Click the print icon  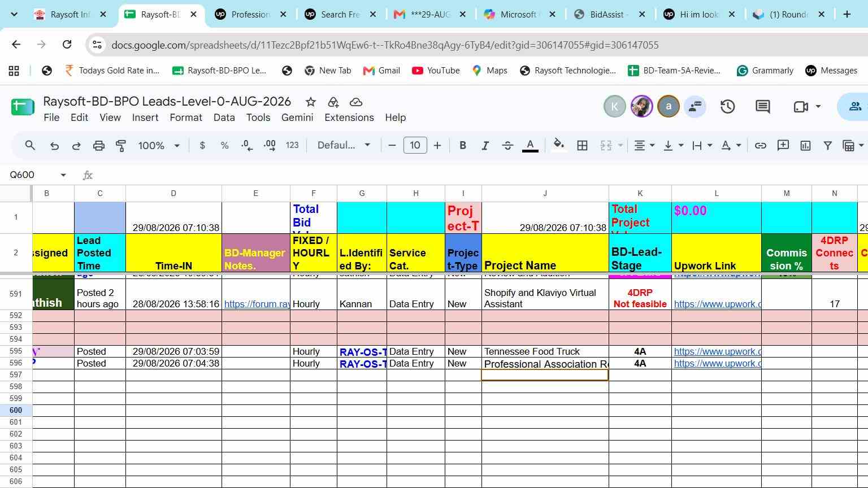tap(98, 146)
